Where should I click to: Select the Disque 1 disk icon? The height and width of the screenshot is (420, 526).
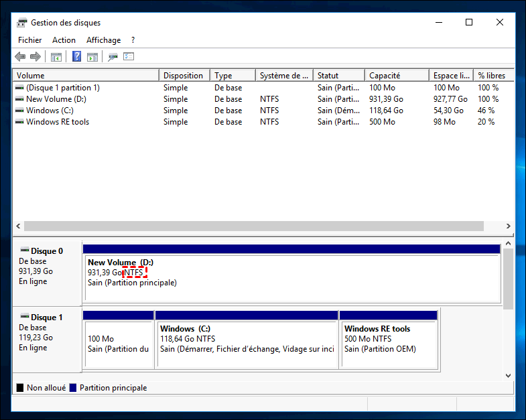[x=25, y=317]
